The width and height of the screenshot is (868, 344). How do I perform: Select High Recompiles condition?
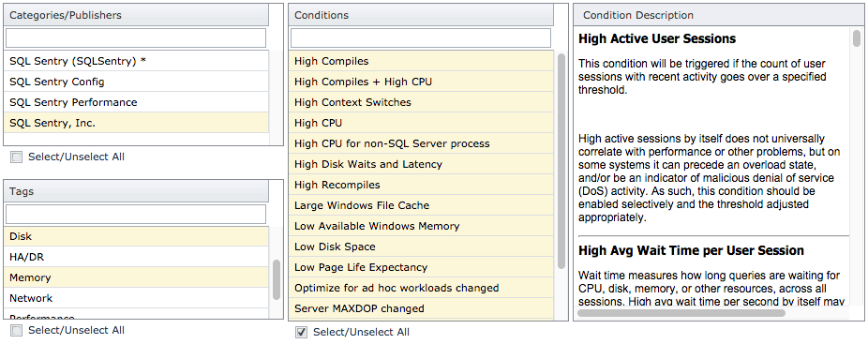(x=421, y=185)
